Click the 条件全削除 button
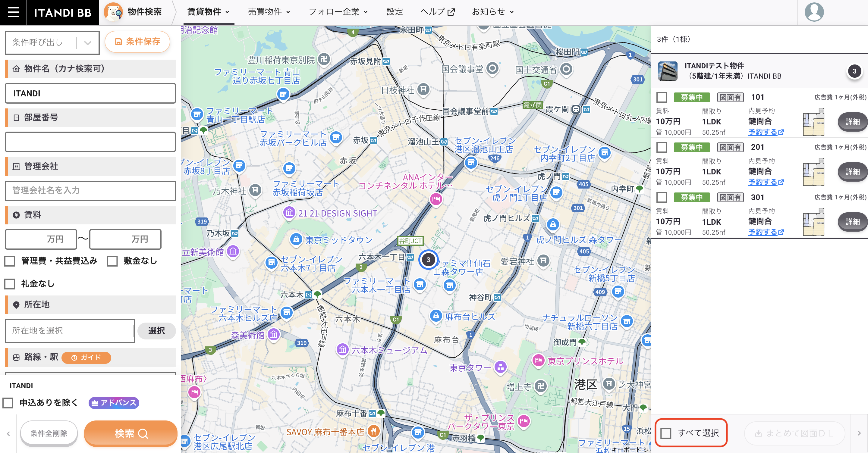 pyautogui.click(x=49, y=433)
